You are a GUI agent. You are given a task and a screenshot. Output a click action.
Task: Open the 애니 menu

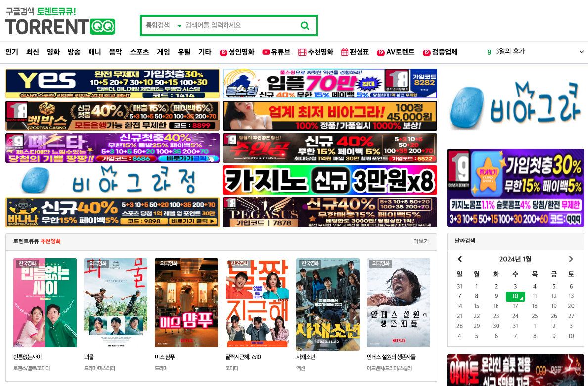(94, 52)
